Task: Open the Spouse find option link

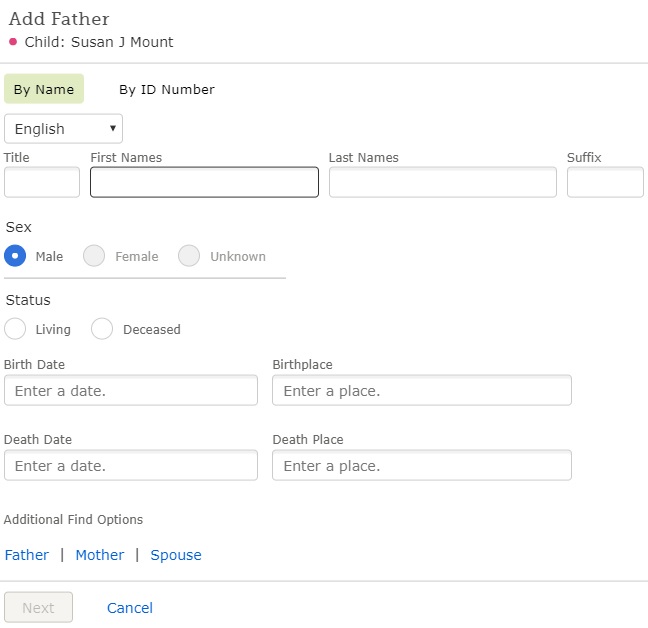Action: coord(176,555)
